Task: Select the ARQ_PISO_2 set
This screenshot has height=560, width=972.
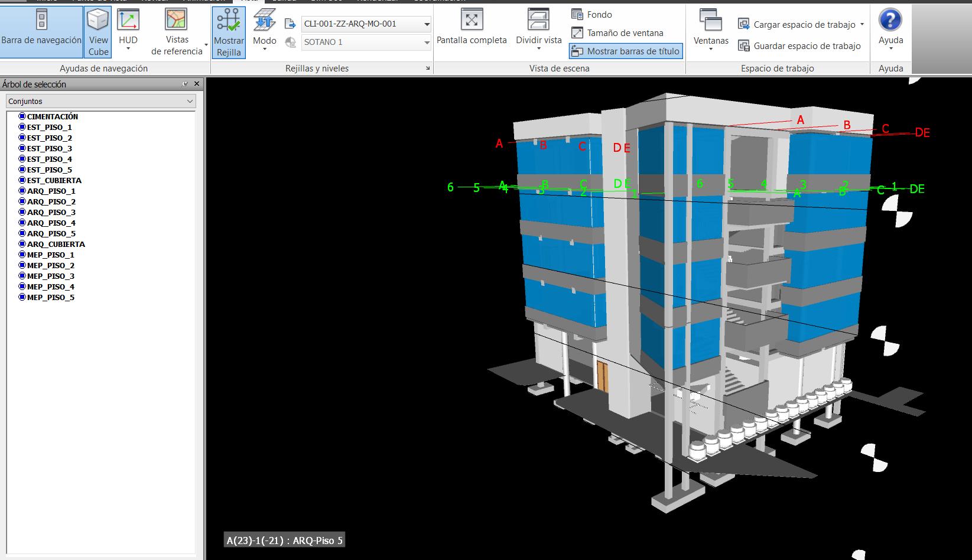Action: 47,202
